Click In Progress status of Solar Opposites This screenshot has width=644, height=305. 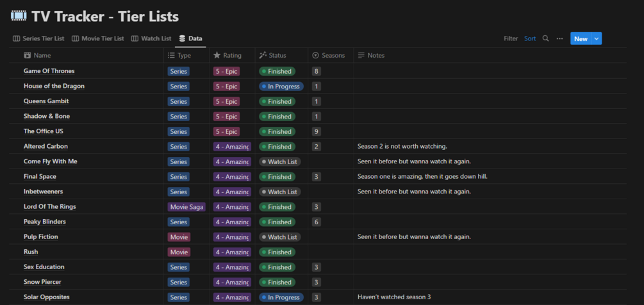281,297
